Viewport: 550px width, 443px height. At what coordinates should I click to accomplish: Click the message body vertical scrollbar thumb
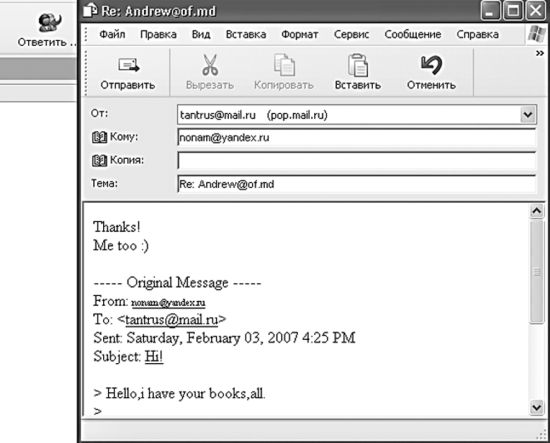(x=537, y=272)
